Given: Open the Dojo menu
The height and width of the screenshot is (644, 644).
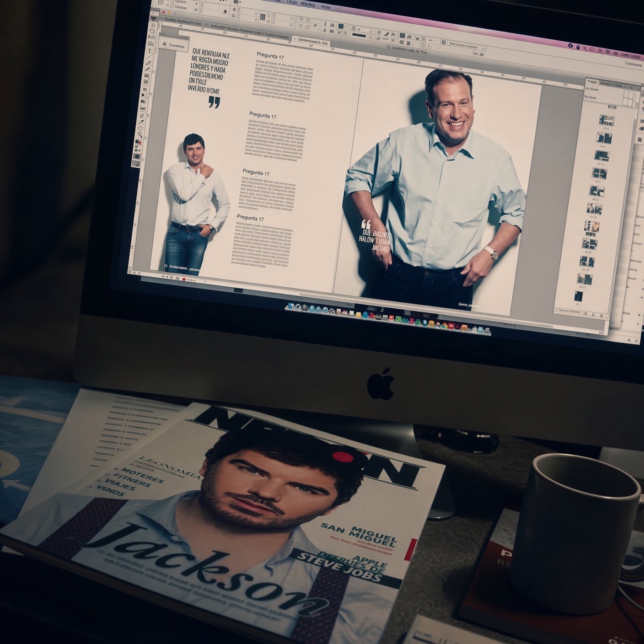Looking at the screenshot, I should point(292,2).
